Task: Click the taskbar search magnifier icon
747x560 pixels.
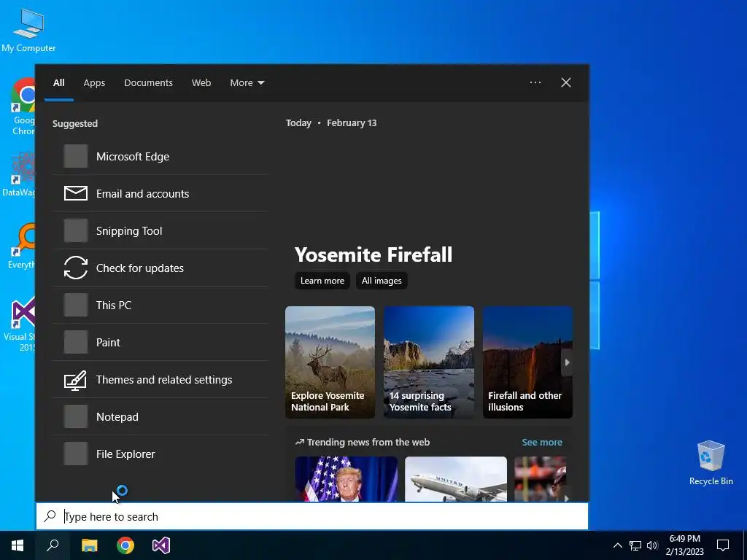Action: click(53, 545)
